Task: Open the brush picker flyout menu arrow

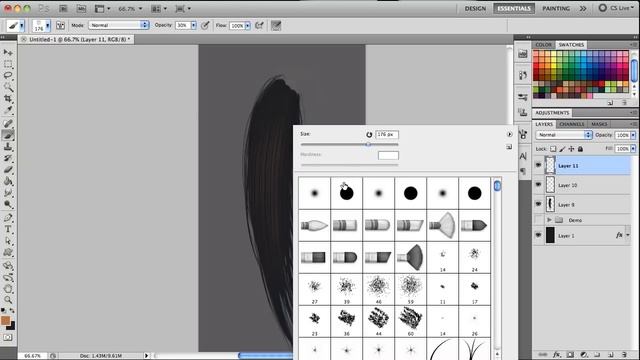Action: coord(509,134)
